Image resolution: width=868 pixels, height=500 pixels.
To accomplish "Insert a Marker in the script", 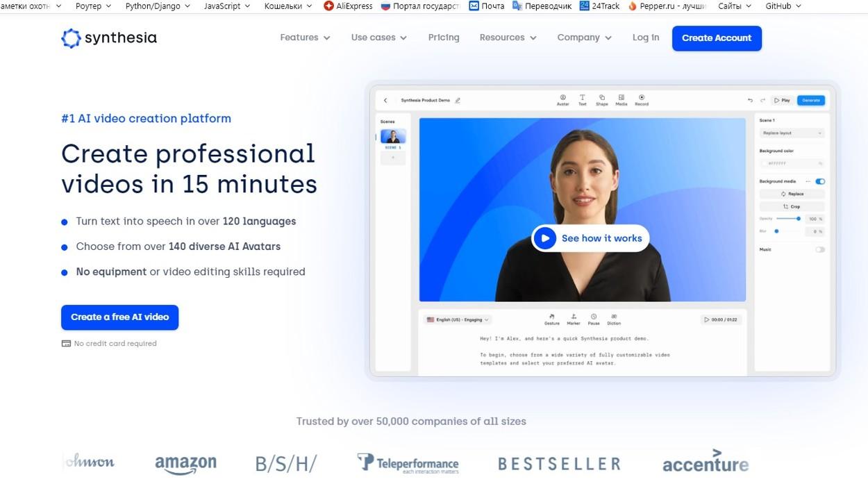I will (x=574, y=319).
